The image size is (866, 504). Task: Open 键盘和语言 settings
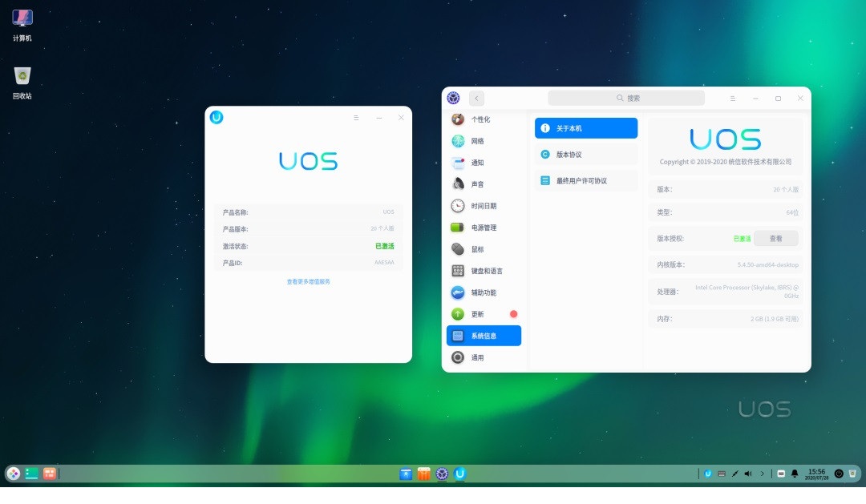484,271
